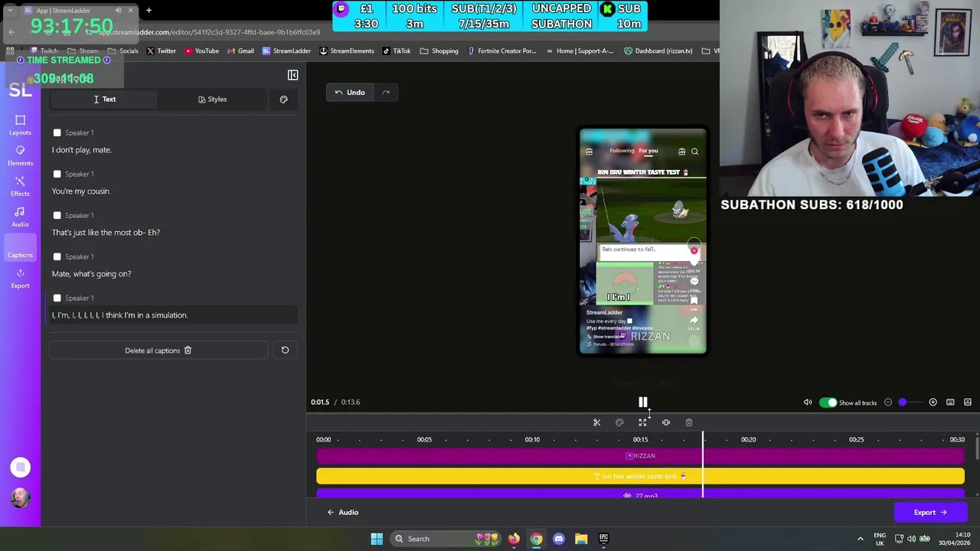Check the box for "You're my cousin."
This screenshot has width=980, height=551.
coord(57,174)
